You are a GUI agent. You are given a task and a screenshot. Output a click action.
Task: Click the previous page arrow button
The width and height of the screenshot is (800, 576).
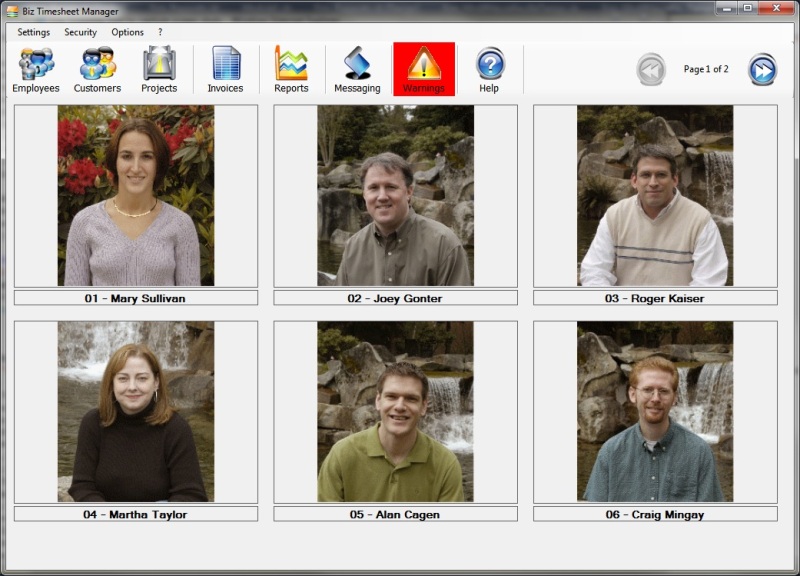651,70
